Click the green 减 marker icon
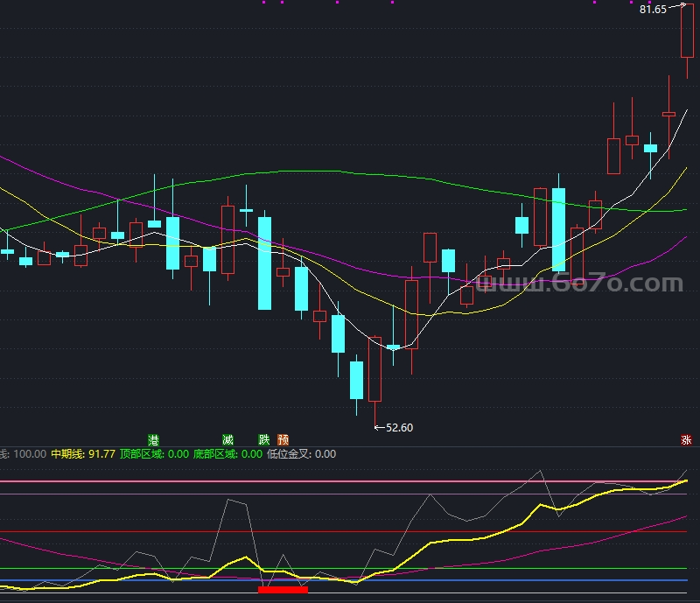700x603 pixels. click(x=227, y=440)
